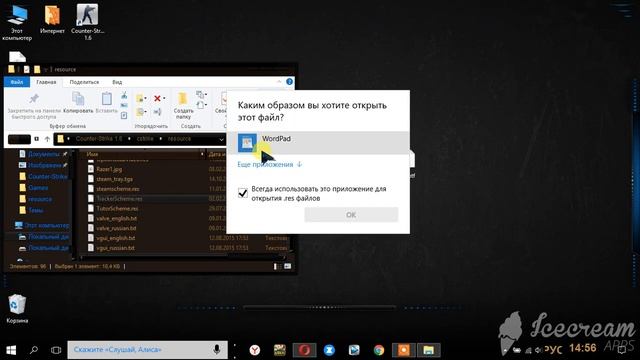Open the Интернет desktop shortcut
Viewport: 640px width, 360px height.
(x=52, y=20)
